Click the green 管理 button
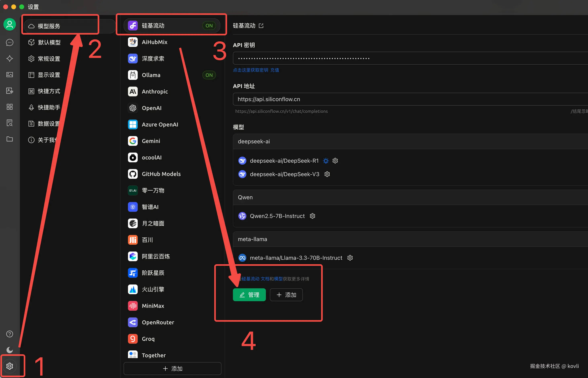Screen dimensions: 588x378 (x=249, y=295)
